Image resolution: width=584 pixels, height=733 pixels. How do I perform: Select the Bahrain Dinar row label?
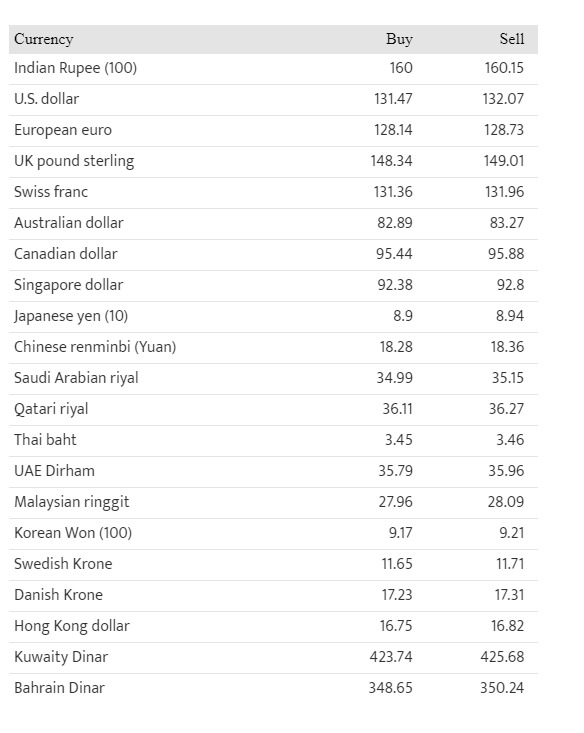(59, 688)
